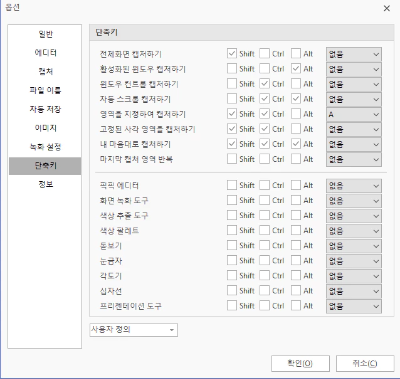
Task: Open the 사용자 정의 preset dropdown
Action: pyautogui.click(x=133, y=330)
